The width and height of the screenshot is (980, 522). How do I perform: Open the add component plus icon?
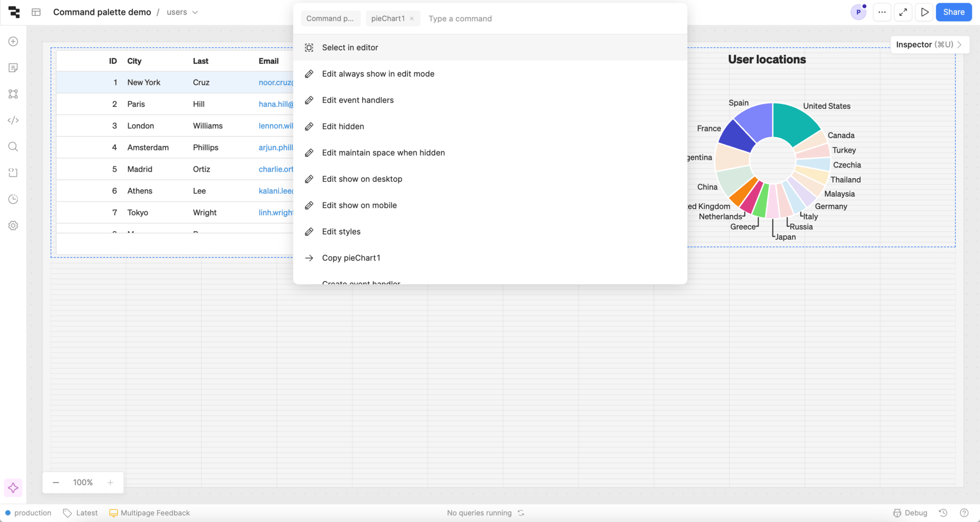(x=14, y=41)
